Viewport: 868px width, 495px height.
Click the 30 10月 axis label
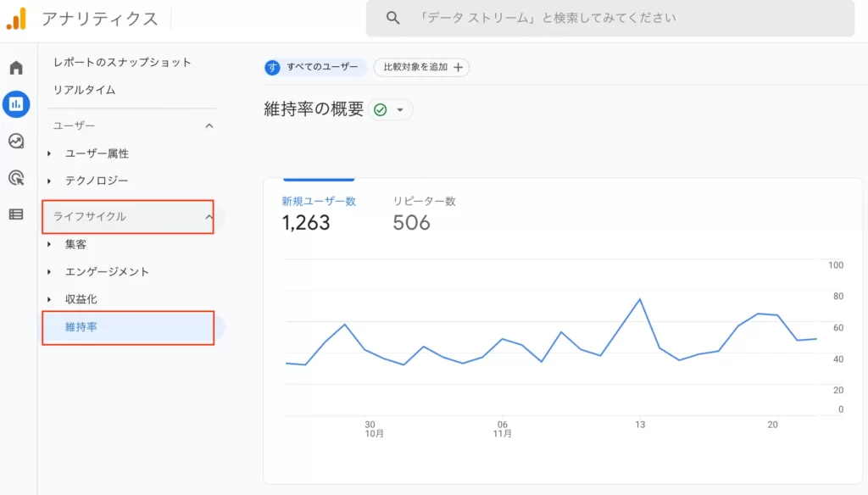pos(374,429)
